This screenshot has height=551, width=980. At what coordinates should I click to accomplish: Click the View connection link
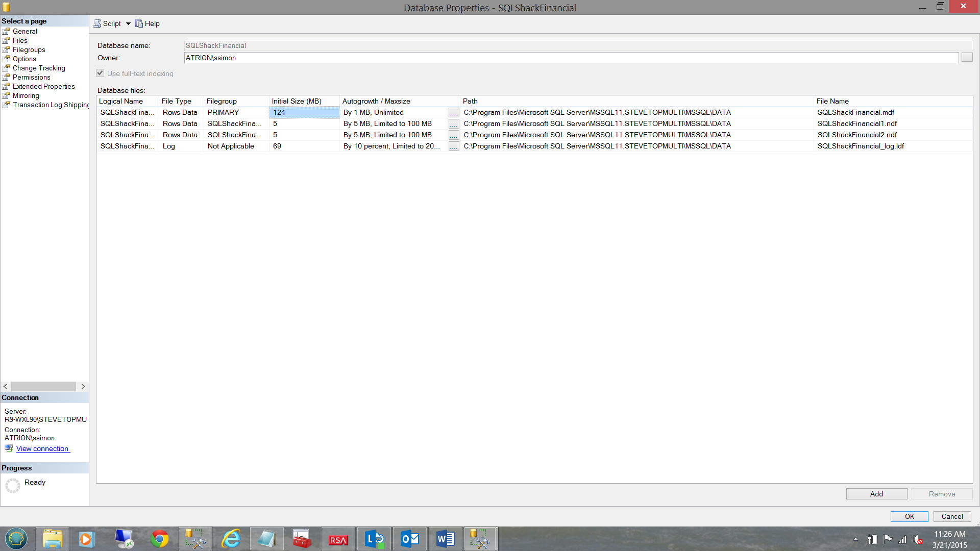click(x=42, y=448)
